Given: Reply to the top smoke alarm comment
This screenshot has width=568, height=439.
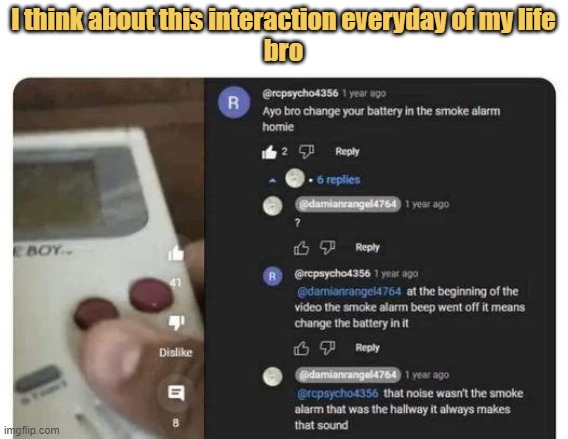Looking at the screenshot, I should pos(347,151).
